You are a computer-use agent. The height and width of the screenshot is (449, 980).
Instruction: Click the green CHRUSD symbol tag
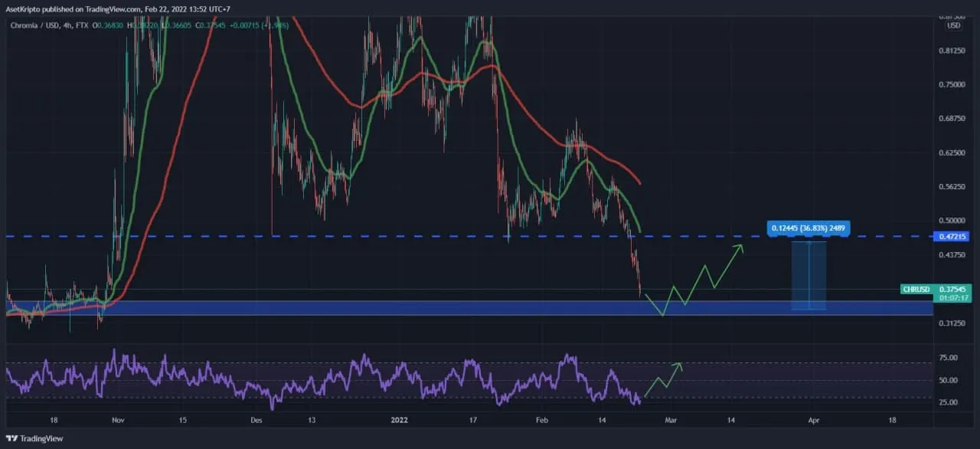916,289
